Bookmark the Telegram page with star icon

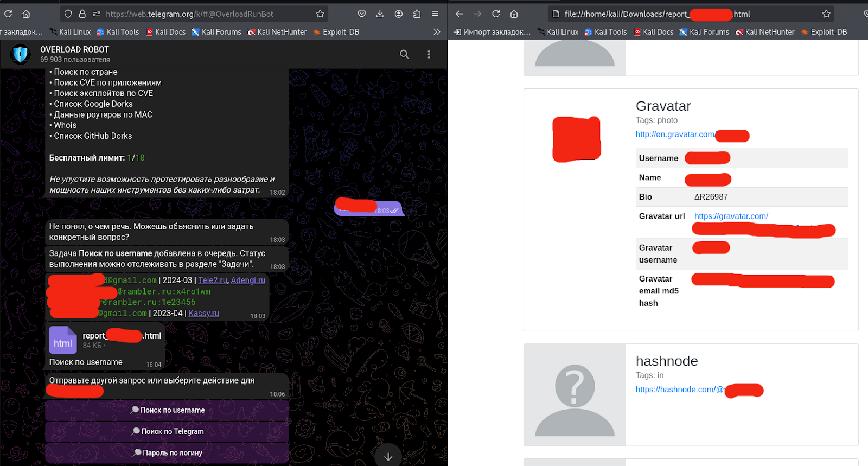tap(320, 14)
